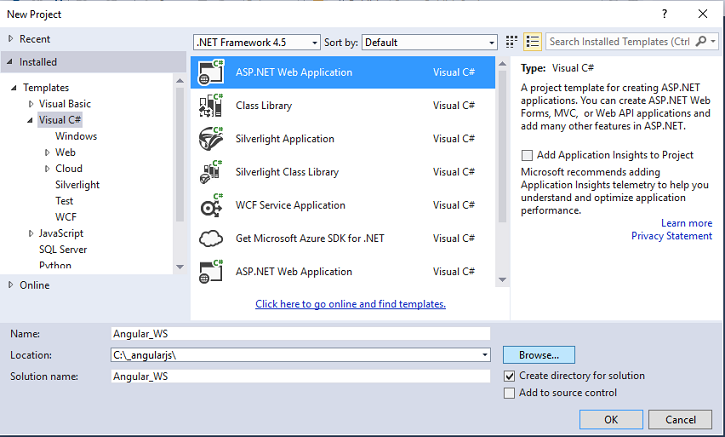Select Get Microsoft Azure SDK for .NET
This screenshot has width=725, height=437.
[310, 239]
